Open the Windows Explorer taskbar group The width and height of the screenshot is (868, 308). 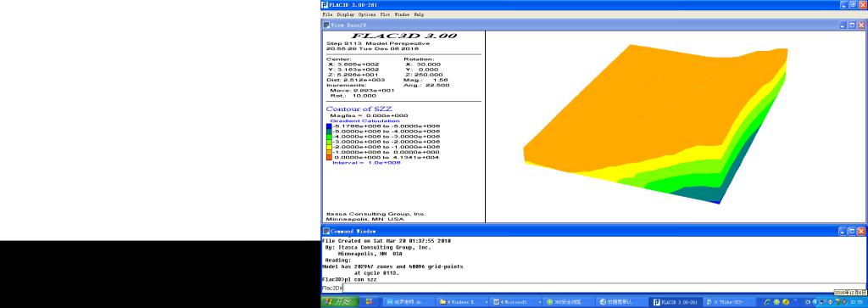pos(463,302)
